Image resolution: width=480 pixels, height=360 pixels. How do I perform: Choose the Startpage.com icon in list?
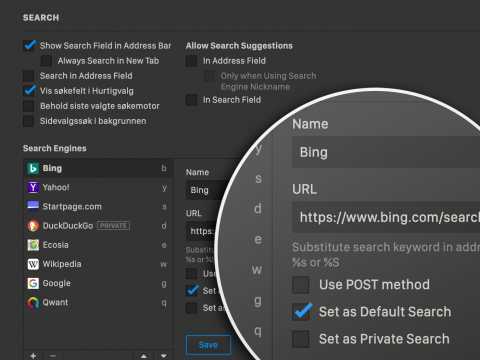(x=33, y=206)
